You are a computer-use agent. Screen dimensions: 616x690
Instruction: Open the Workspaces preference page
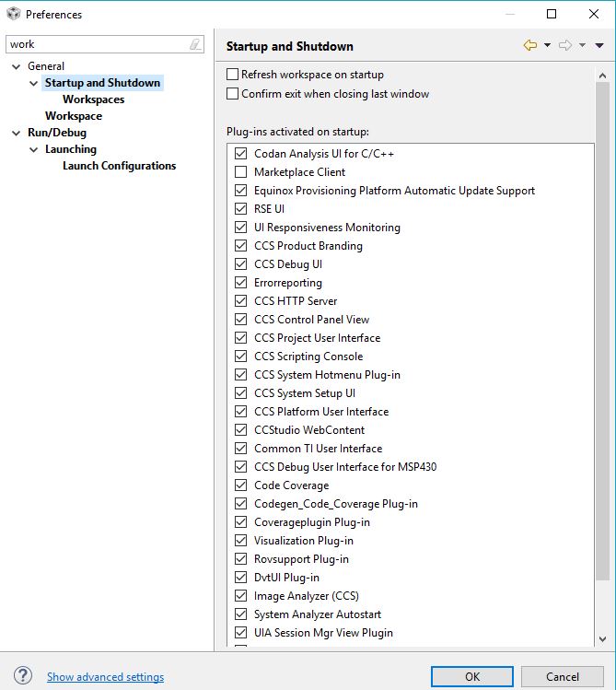(x=93, y=99)
